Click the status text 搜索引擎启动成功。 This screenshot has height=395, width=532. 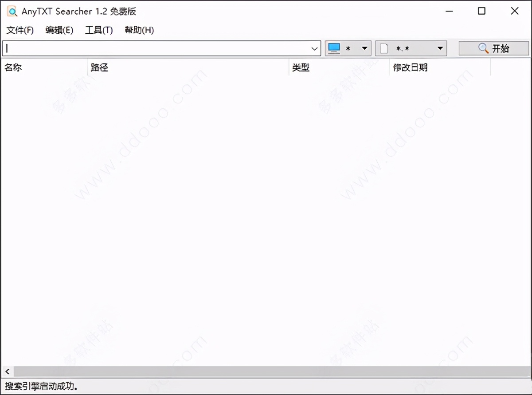42,386
